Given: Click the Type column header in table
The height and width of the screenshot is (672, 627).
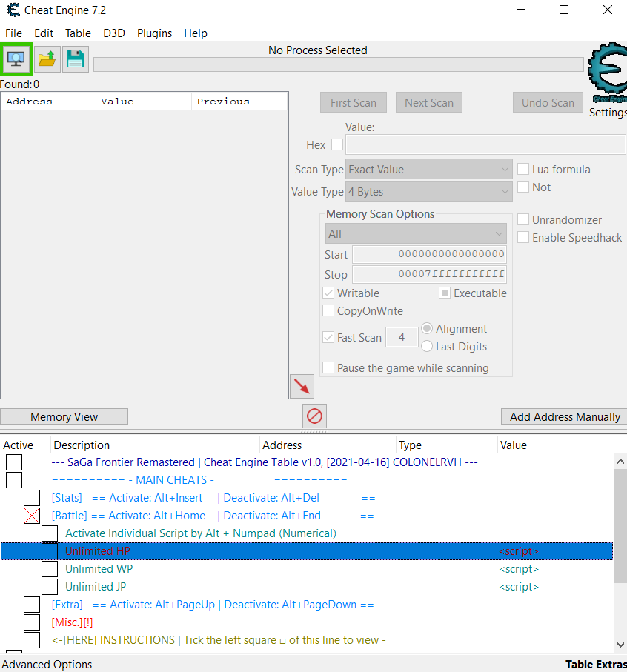Looking at the screenshot, I should (x=447, y=445).
